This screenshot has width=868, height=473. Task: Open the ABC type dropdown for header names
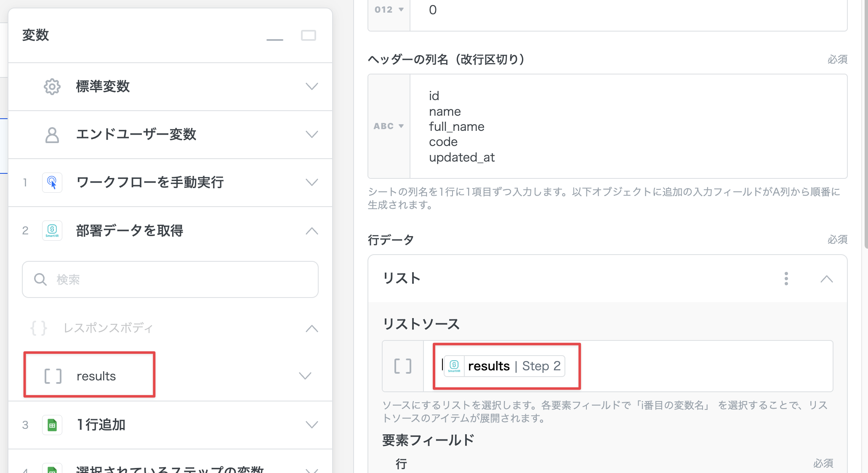click(x=389, y=126)
